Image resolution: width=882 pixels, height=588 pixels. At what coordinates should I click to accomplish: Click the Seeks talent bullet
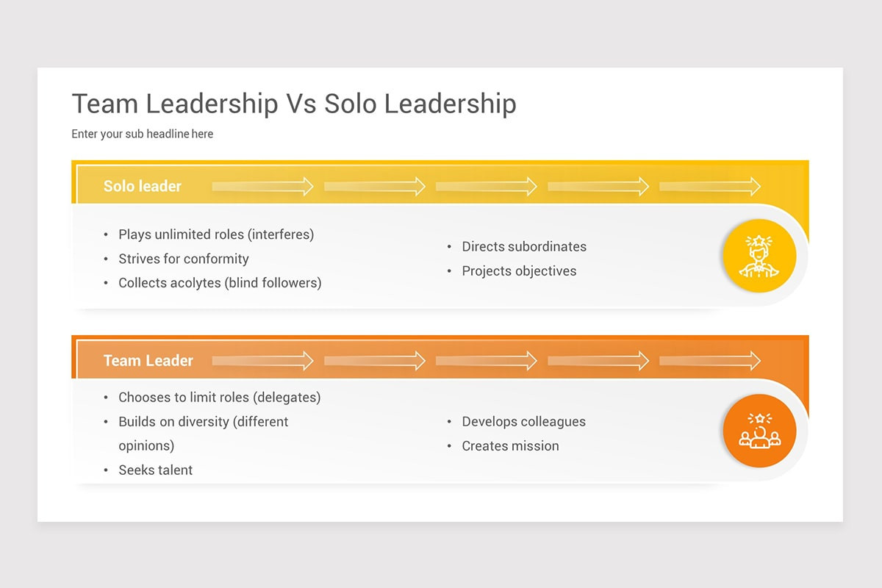[x=156, y=470]
